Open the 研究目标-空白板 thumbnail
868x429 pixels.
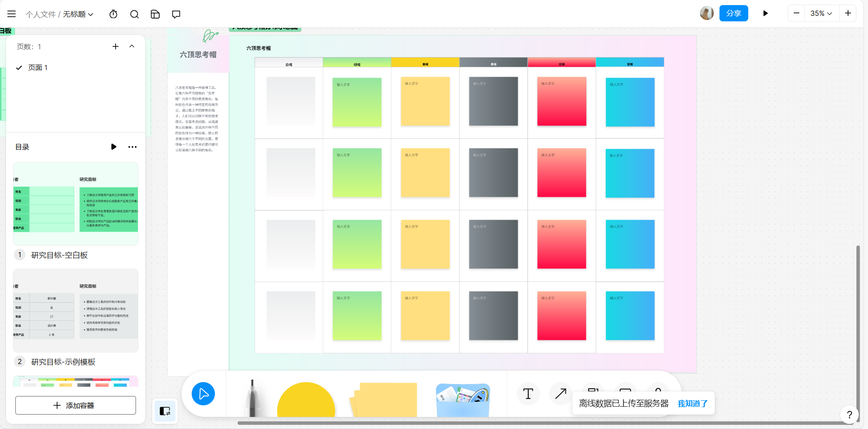coord(76,204)
